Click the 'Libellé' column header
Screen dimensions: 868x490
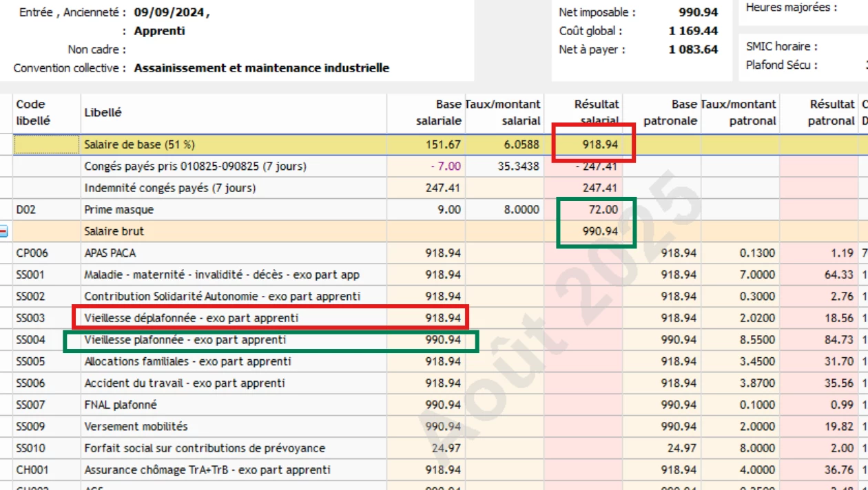click(x=103, y=112)
